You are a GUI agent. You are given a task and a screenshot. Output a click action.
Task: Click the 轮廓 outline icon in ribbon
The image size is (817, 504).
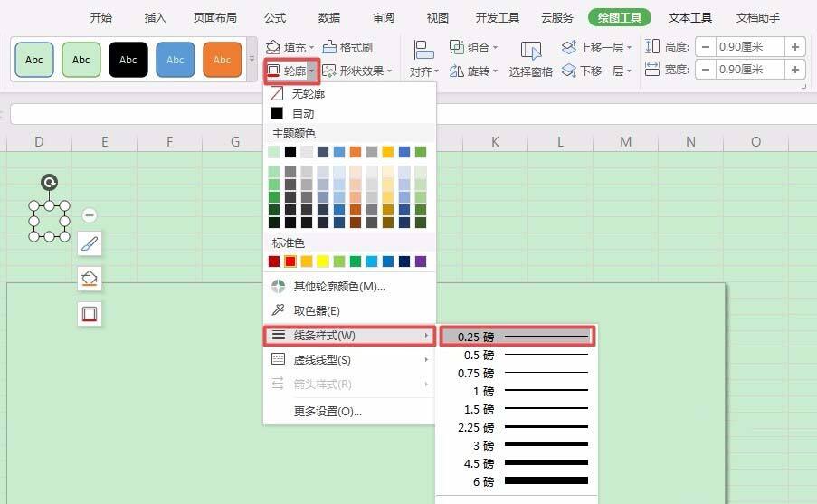click(273, 71)
